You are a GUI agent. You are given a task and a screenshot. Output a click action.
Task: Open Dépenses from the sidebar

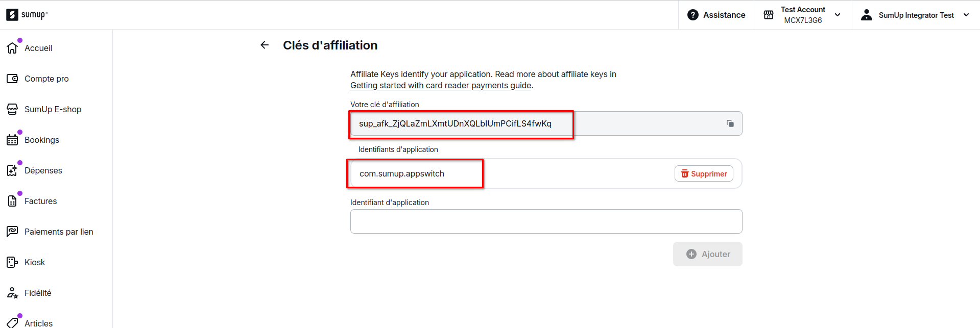(43, 170)
